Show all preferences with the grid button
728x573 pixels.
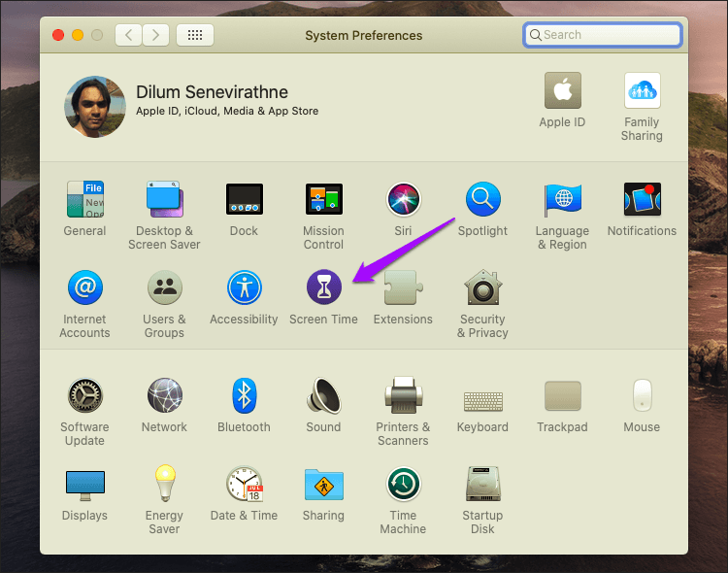point(195,35)
